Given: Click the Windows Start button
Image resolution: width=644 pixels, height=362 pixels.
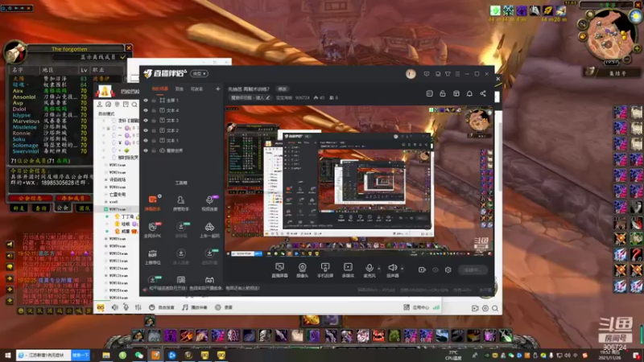Looking at the screenshot, I should pos(7,355).
